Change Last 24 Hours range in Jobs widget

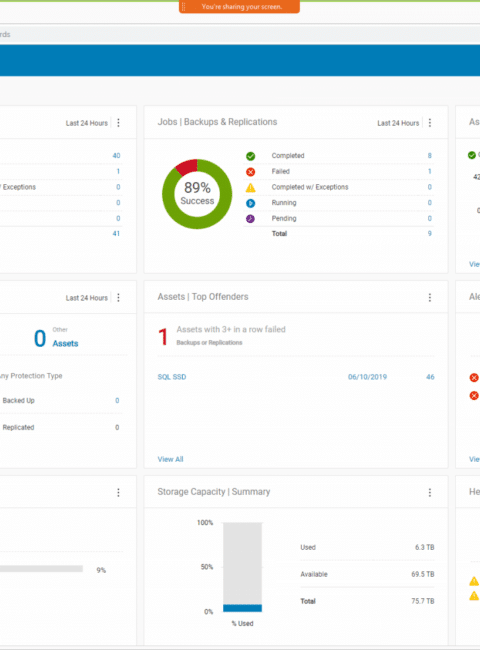pos(398,123)
